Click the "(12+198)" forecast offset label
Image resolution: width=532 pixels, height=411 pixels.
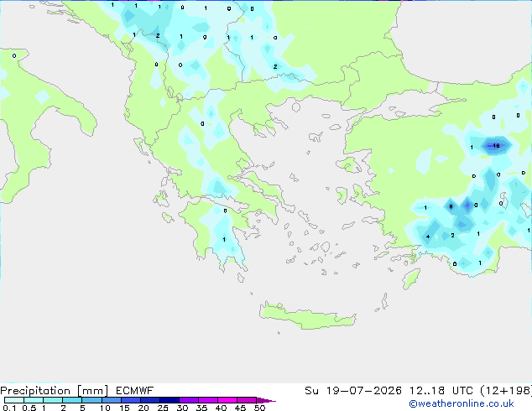click(x=506, y=390)
